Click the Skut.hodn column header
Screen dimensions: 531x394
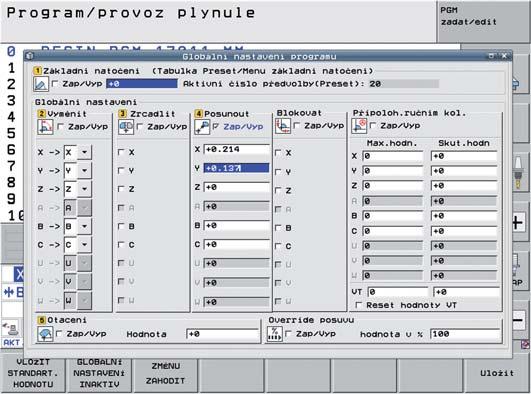coord(464,143)
